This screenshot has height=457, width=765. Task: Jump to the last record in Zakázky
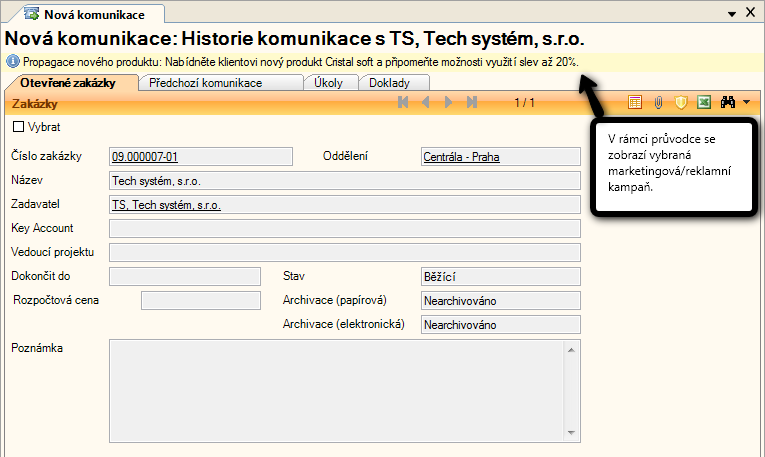(472, 103)
